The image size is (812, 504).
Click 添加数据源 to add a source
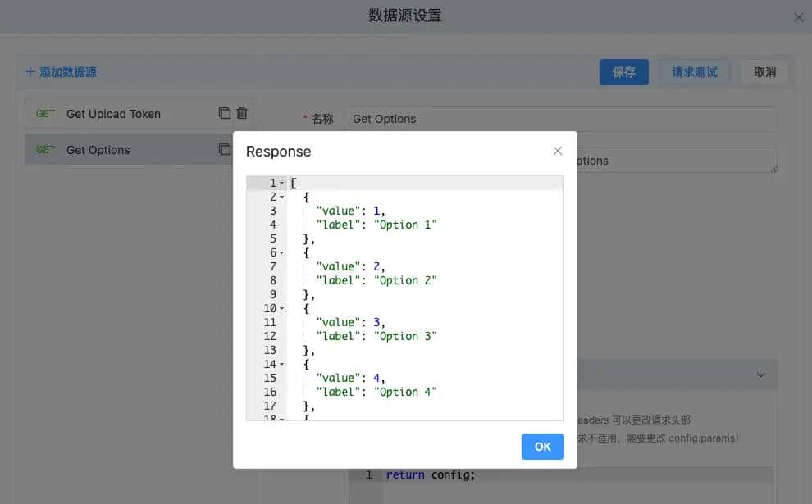[x=62, y=72]
